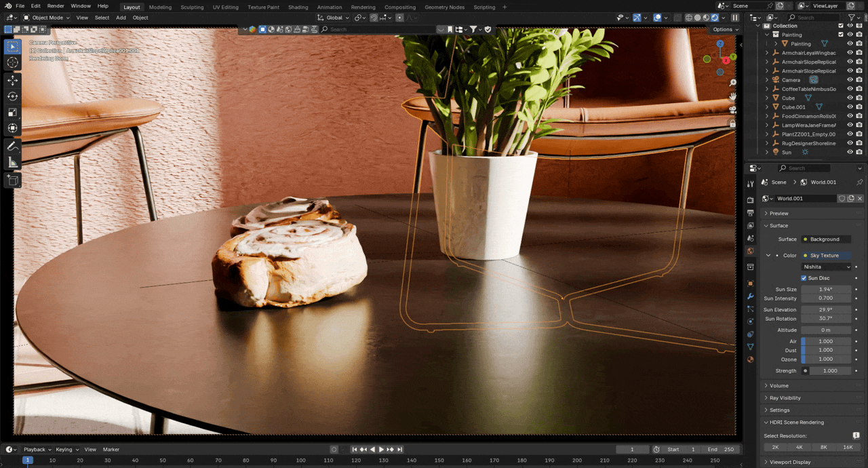Open the Render menu
This screenshot has width=868, height=468.
point(56,6)
